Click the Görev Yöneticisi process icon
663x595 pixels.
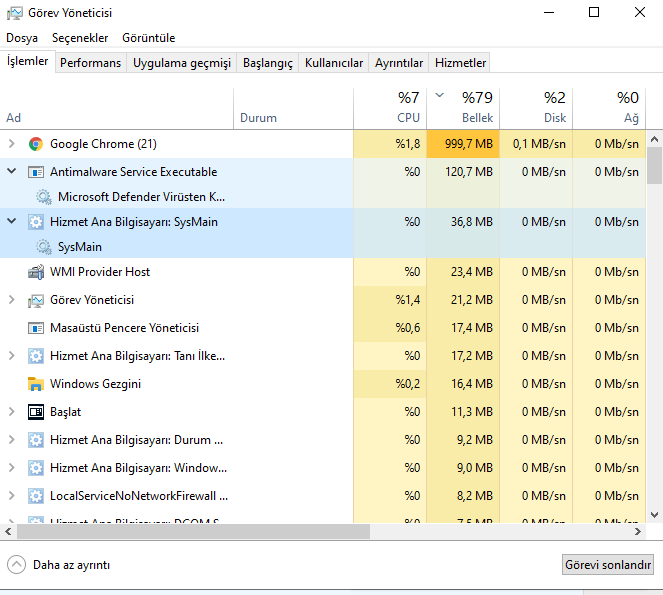pos(36,300)
